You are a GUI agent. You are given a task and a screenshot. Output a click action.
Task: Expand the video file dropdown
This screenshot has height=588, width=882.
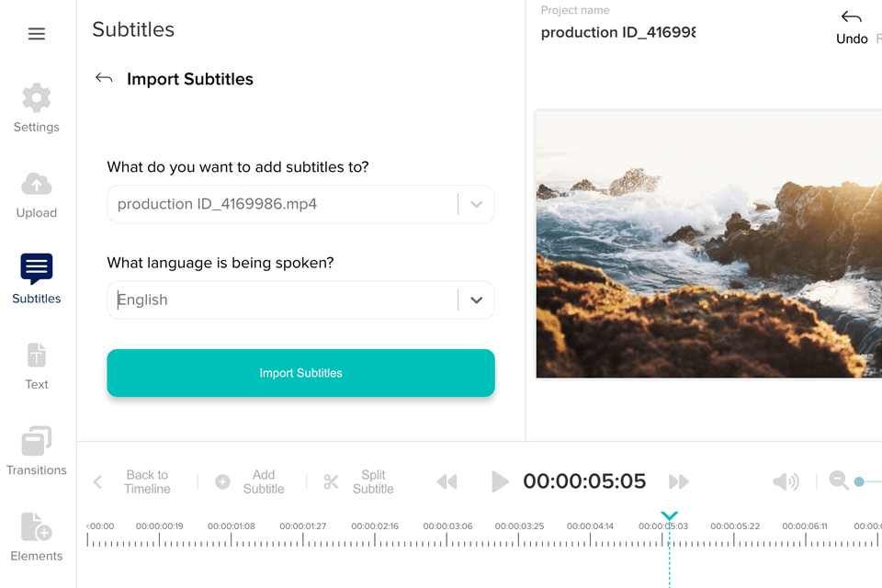(476, 204)
